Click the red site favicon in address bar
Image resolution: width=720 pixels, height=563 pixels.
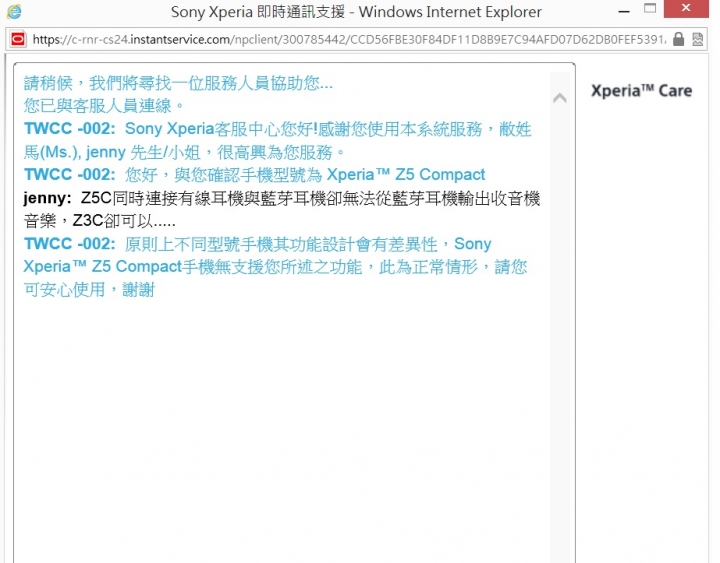[18, 39]
